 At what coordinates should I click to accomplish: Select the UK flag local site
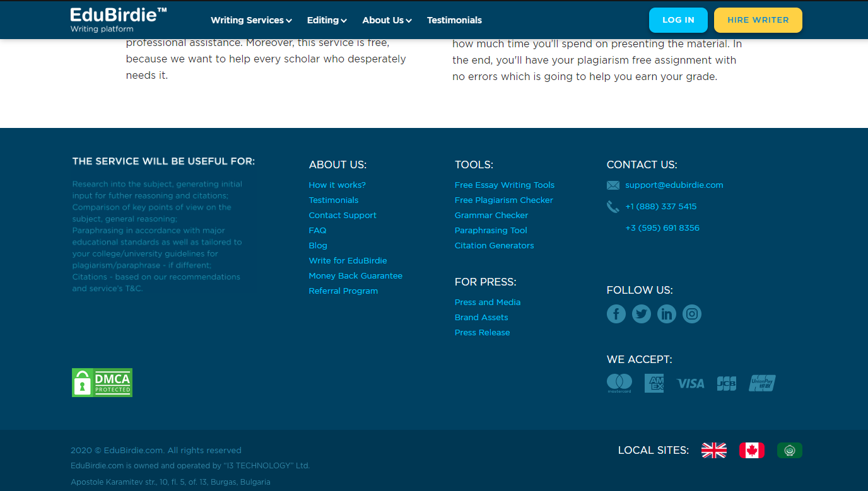(714, 450)
